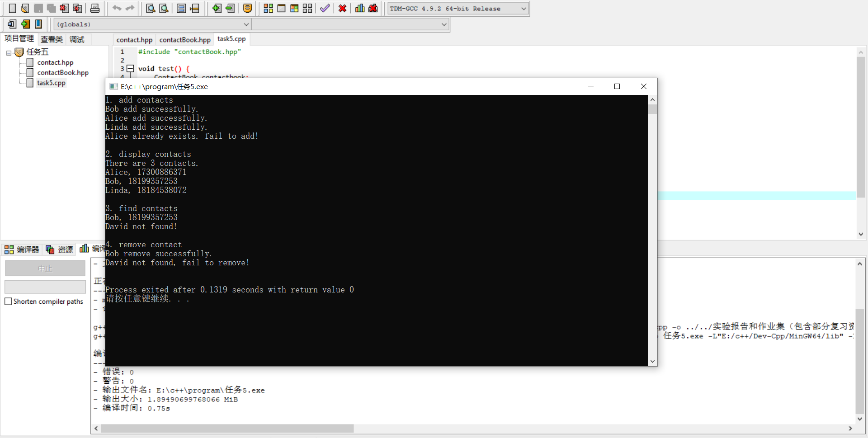Compile the project with four-square icon
868x438 pixels.
click(268, 8)
